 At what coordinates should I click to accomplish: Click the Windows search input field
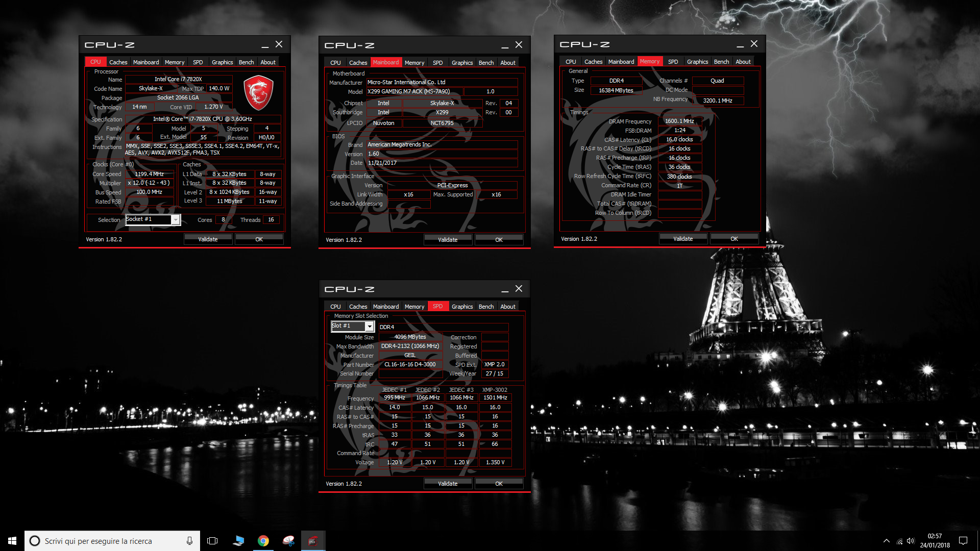[x=112, y=541]
